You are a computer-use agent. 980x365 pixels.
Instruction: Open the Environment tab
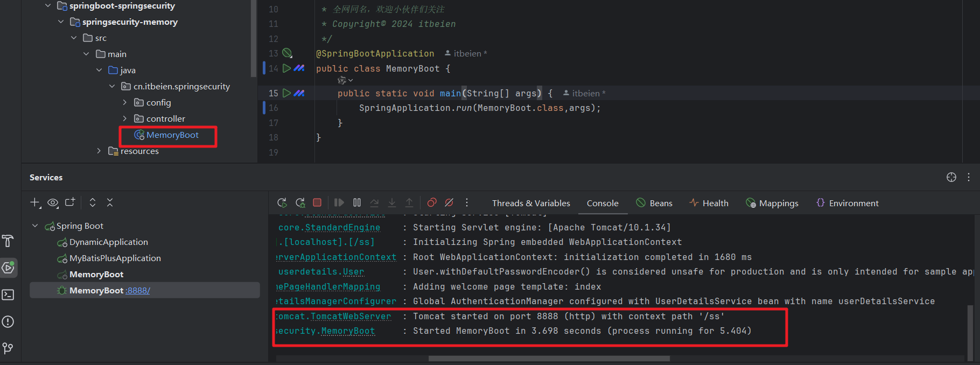tap(848, 203)
